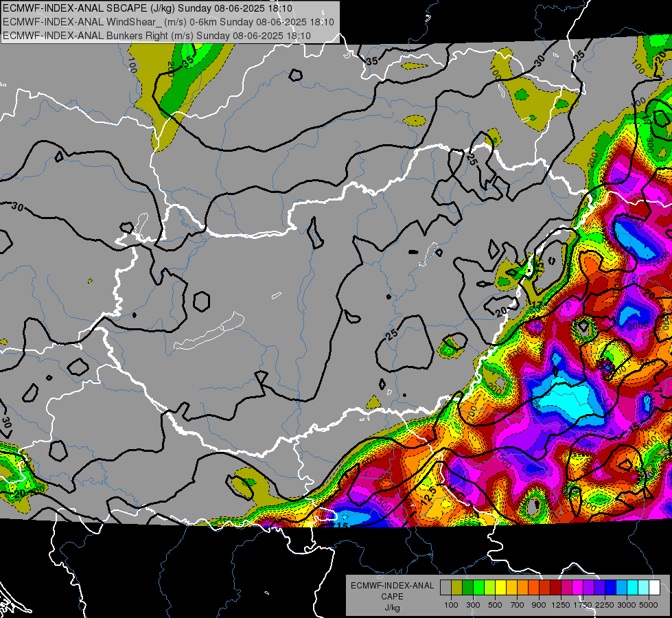Screen dimensions: 672x618
Task: Click the pale cyan legend swatch
Action: click(x=644, y=588)
